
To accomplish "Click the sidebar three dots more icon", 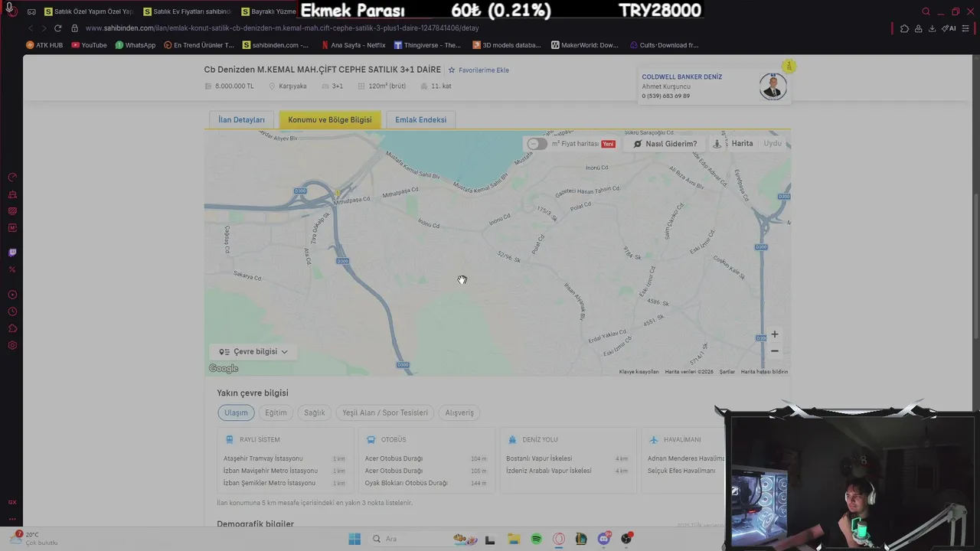I will point(12,520).
